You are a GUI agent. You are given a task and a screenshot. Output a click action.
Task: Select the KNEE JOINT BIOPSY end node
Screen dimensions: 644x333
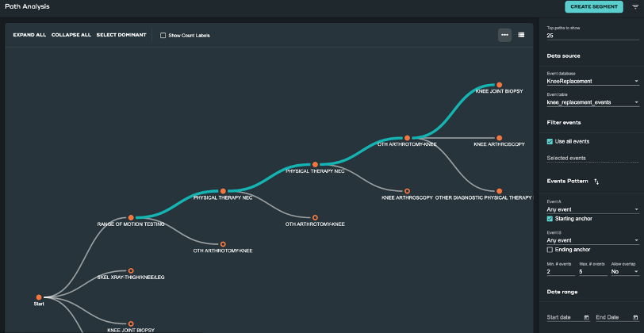coord(499,84)
